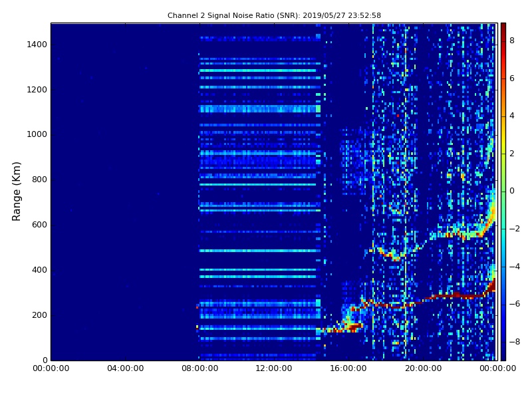This screenshot has width=532, height=399.
Task: Click the 08:00:00 time axis label
Action: pos(200,368)
